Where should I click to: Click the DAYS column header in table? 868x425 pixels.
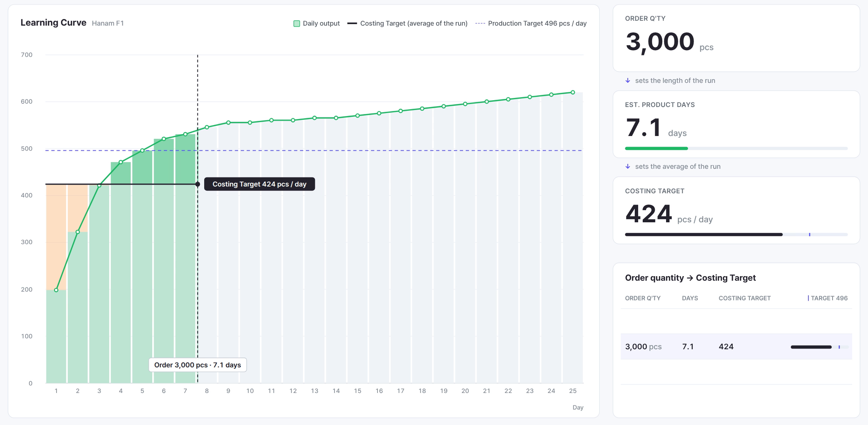[x=690, y=298]
